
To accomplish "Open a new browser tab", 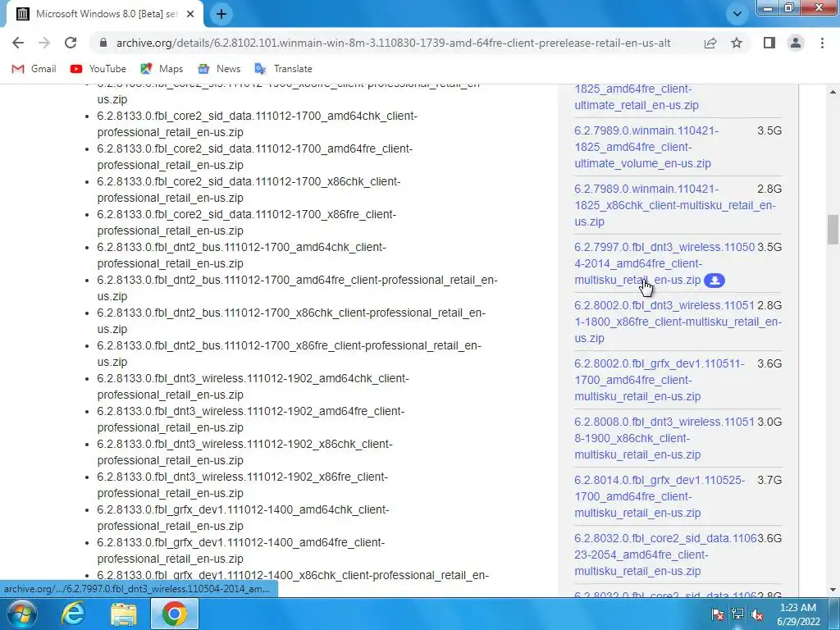I will coord(221,14).
